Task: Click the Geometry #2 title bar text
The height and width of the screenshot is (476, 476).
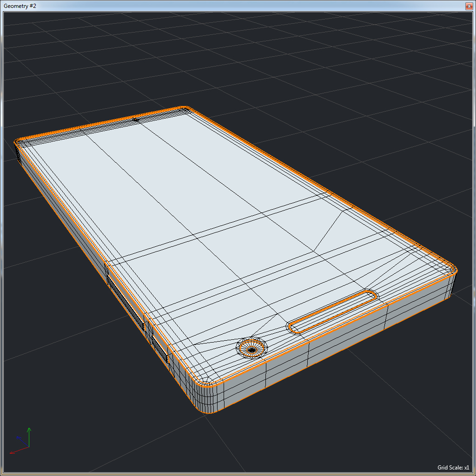Action: click(20, 6)
